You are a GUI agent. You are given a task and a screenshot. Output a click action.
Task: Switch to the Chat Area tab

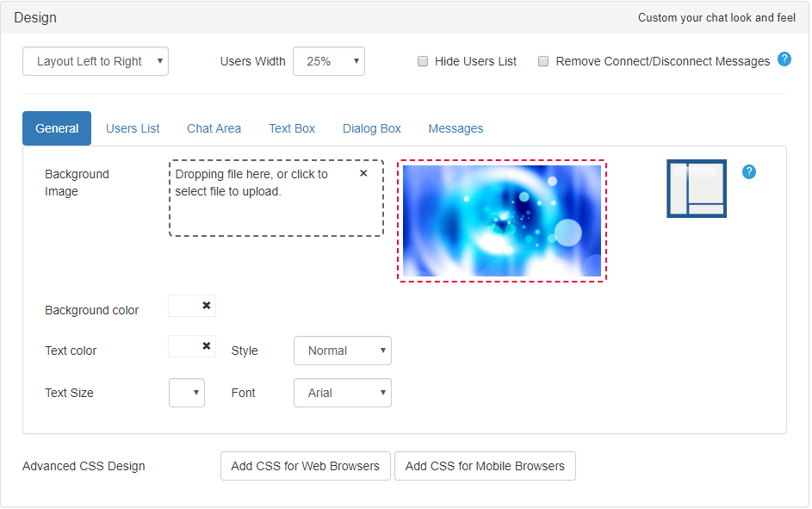pos(214,127)
